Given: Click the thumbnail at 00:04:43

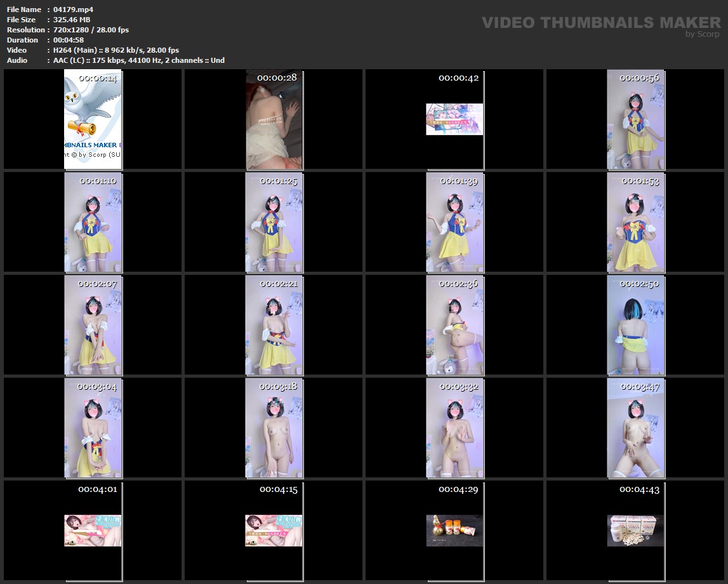Looking at the screenshot, I should click(635, 531).
